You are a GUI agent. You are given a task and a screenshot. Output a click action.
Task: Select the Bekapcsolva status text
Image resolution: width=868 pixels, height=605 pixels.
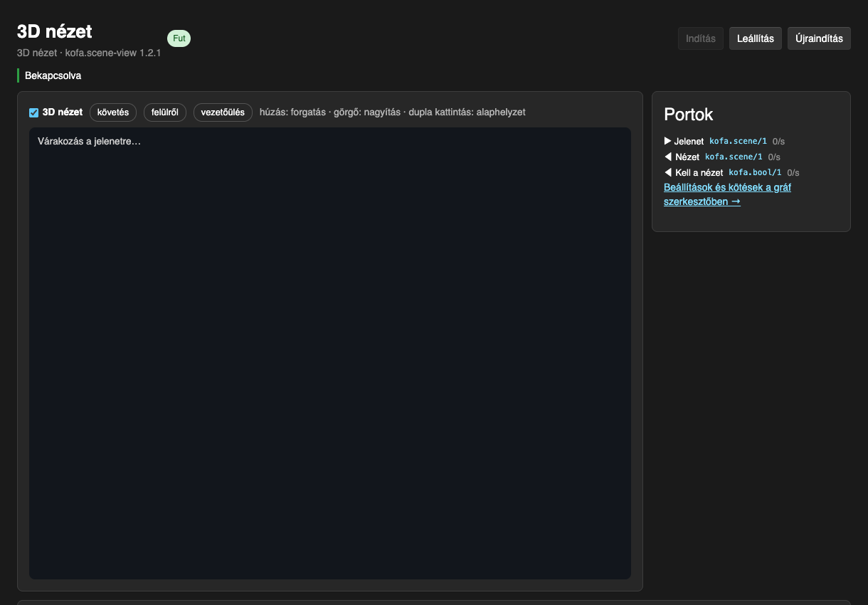click(53, 75)
